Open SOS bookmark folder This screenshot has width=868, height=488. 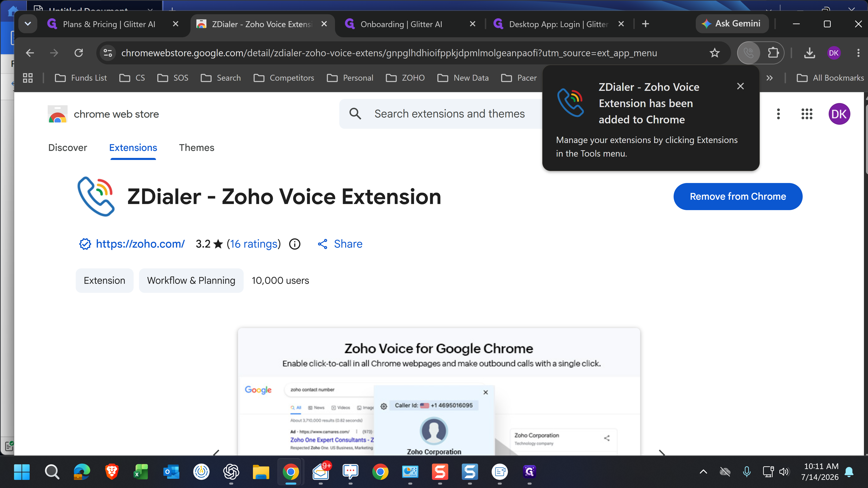tap(173, 78)
